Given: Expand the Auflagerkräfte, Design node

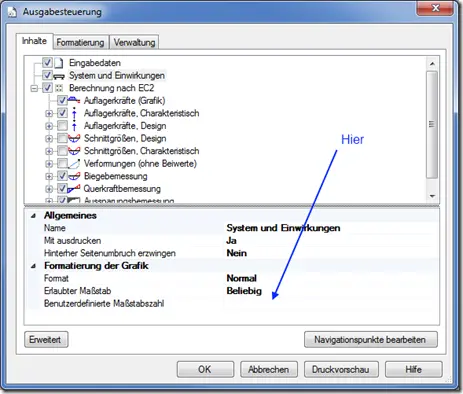Looking at the screenshot, I should 49,126.
